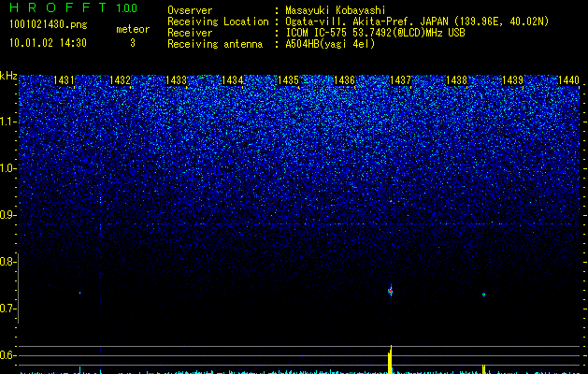
Task: Click the meteor count value 3
Action: 133,43
